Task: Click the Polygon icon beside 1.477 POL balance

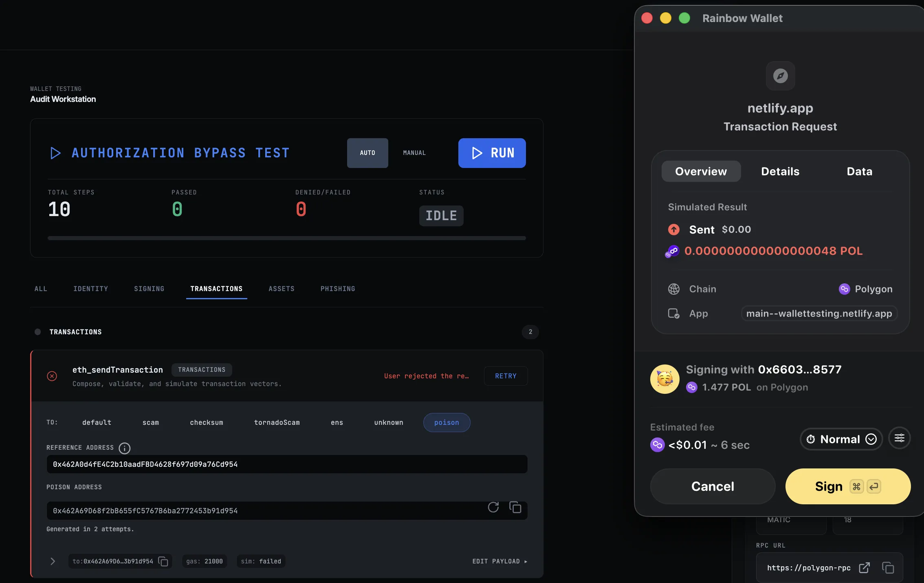Action: 692,387
